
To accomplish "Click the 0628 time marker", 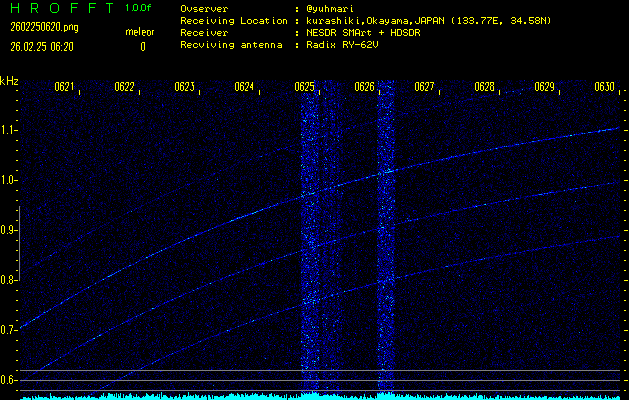I will point(484,87).
